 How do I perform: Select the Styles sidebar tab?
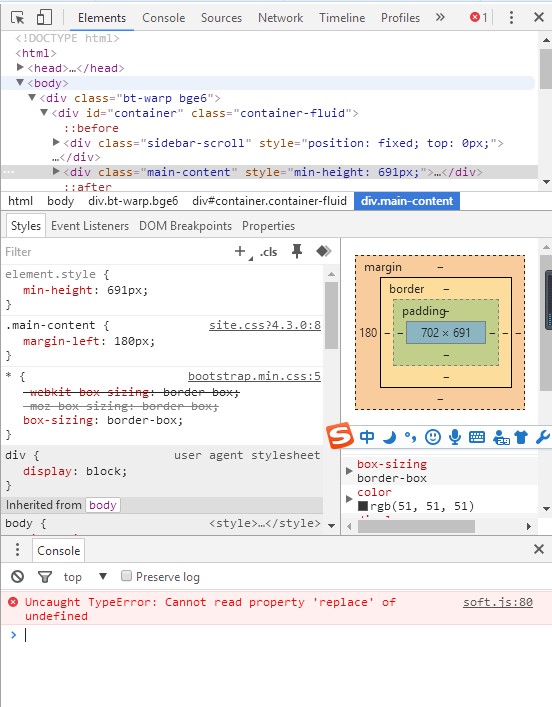(x=26, y=225)
